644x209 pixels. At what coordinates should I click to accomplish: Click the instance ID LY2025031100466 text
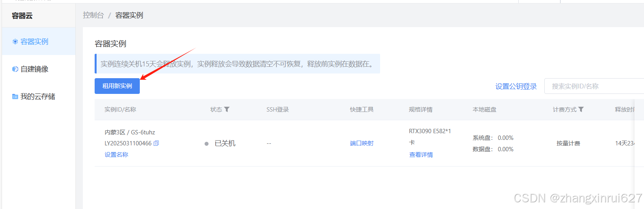click(x=128, y=143)
